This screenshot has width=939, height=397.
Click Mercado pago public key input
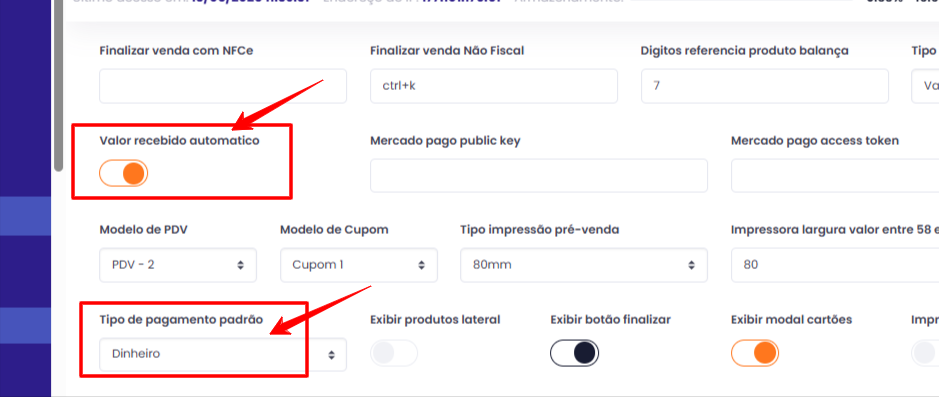pyautogui.click(x=539, y=175)
